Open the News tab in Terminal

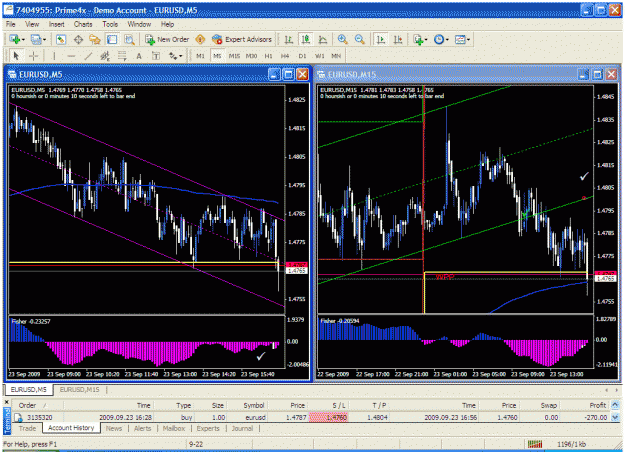click(114, 428)
